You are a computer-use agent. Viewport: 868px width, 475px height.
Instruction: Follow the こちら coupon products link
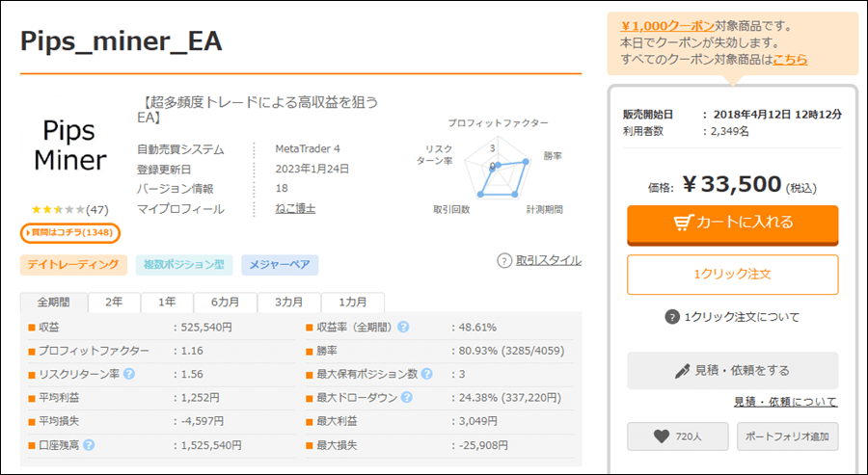790,59
